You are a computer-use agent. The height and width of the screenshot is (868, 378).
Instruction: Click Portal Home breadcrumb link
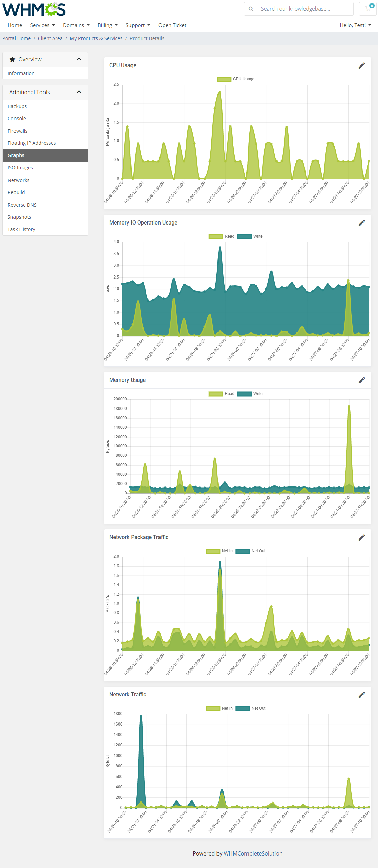pos(17,38)
